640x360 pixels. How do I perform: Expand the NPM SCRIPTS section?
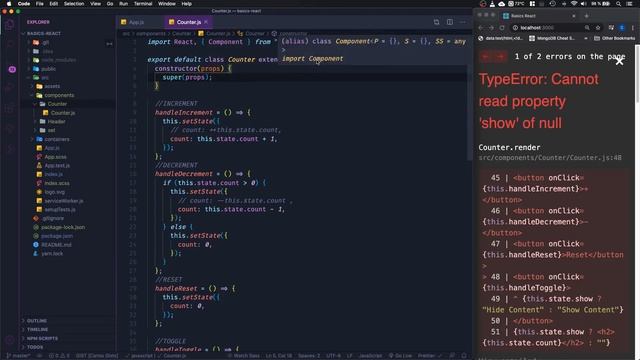click(x=42, y=338)
